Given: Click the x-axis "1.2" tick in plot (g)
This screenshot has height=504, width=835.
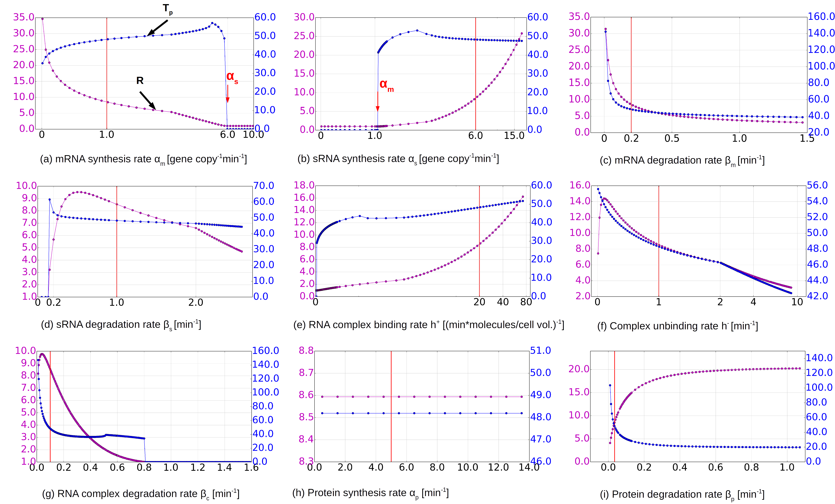Looking at the screenshot, I should 198,467.
